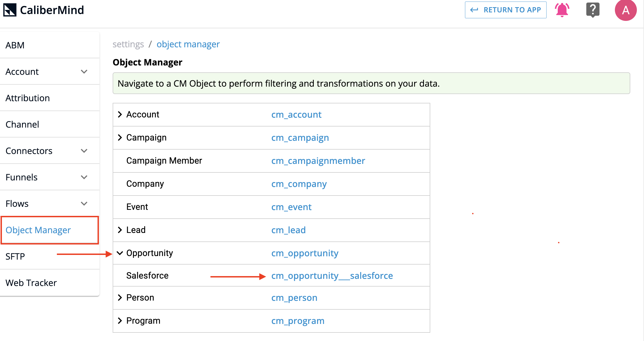Click the CaliberMind logo icon
Screen dimensions: 644x341
tap(10, 10)
